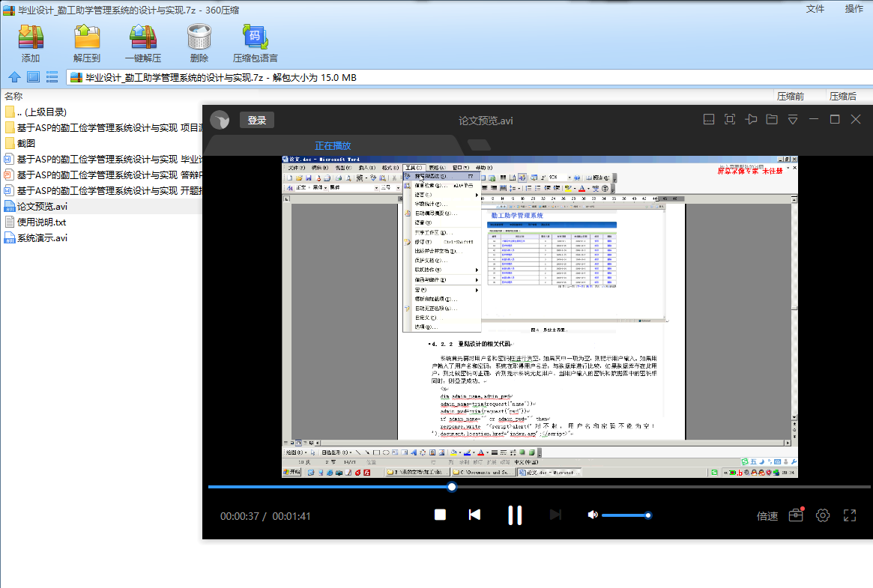The image size is (873, 588).
Task: Switch to list view button
Action: 52,77
